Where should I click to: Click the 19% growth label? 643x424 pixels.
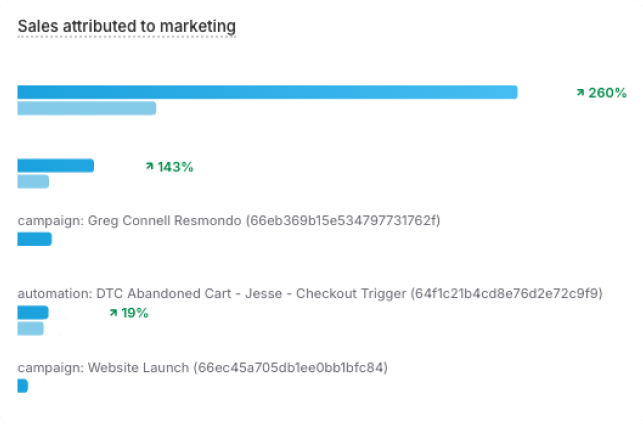click(134, 313)
